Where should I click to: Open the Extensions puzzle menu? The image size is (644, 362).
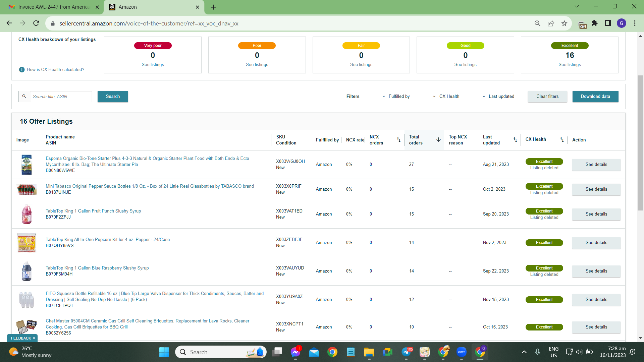click(x=595, y=23)
